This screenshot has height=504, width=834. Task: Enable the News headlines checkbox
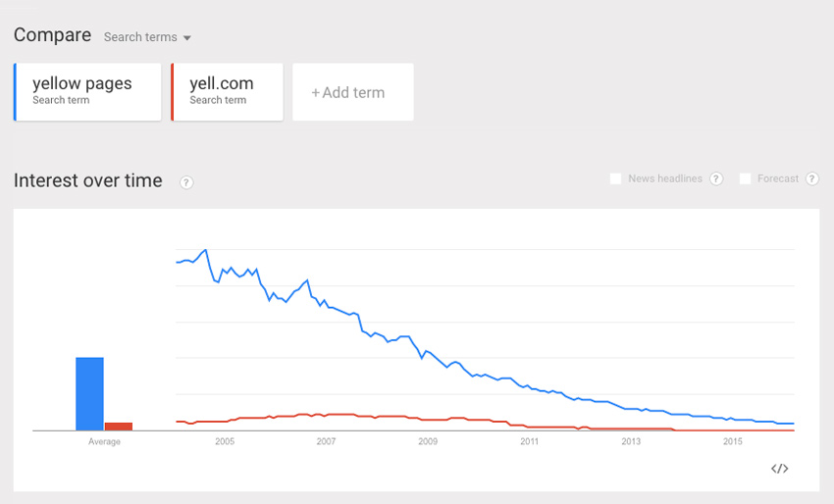[x=616, y=178]
